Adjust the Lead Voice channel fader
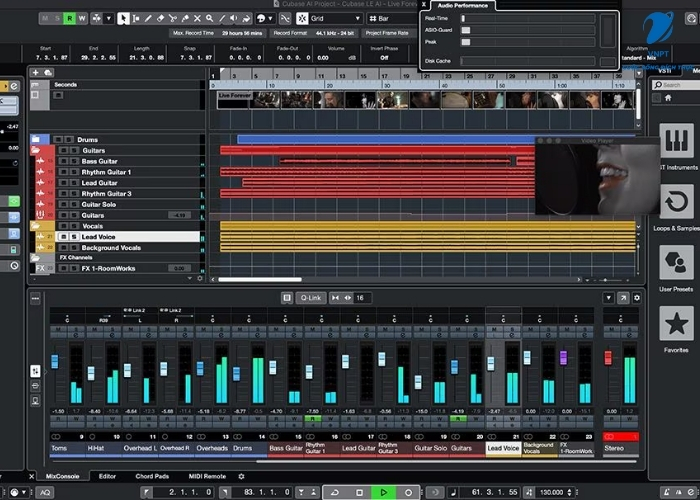This screenshot has height=500, width=700. (x=491, y=363)
